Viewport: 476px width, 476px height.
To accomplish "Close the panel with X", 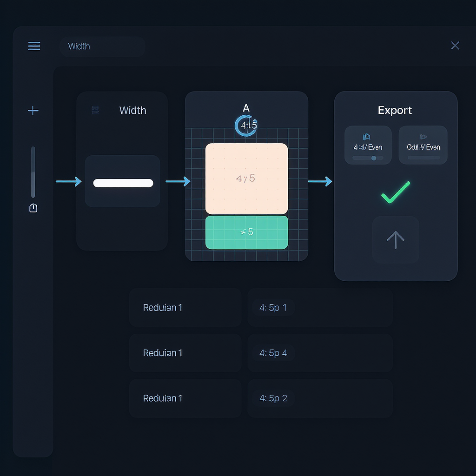I will point(455,46).
